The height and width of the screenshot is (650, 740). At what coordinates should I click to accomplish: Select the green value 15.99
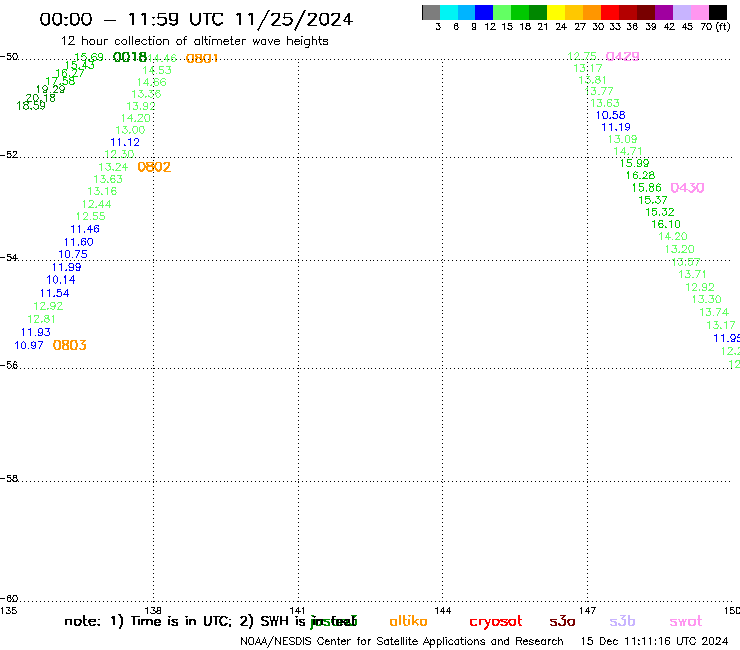click(x=635, y=163)
